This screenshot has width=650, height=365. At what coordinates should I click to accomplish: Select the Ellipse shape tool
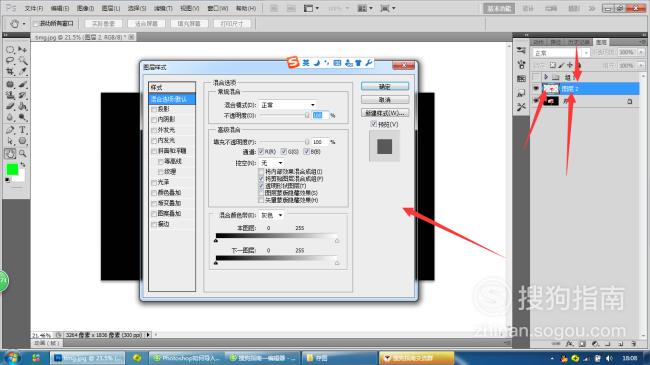tap(22, 141)
